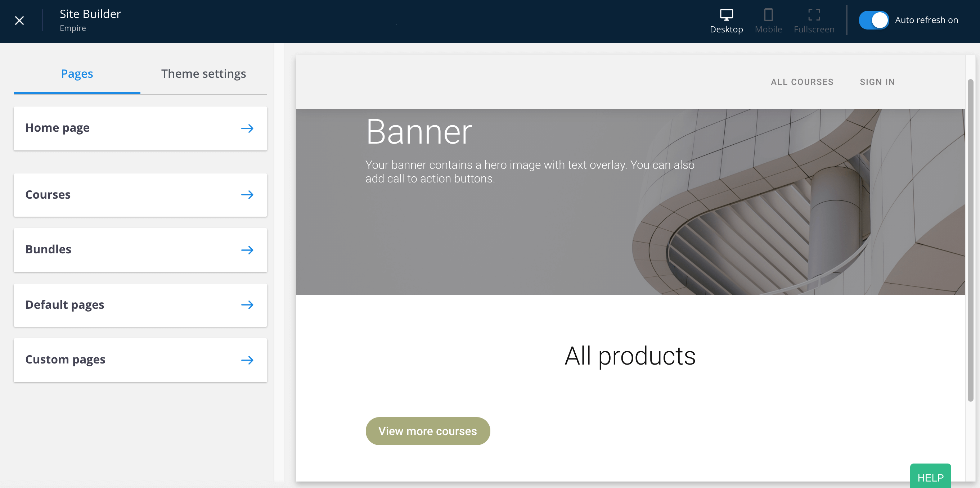The height and width of the screenshot is (488, 980).
Task: Switch to Theme settings tab
Action: [x=203, y=74]
